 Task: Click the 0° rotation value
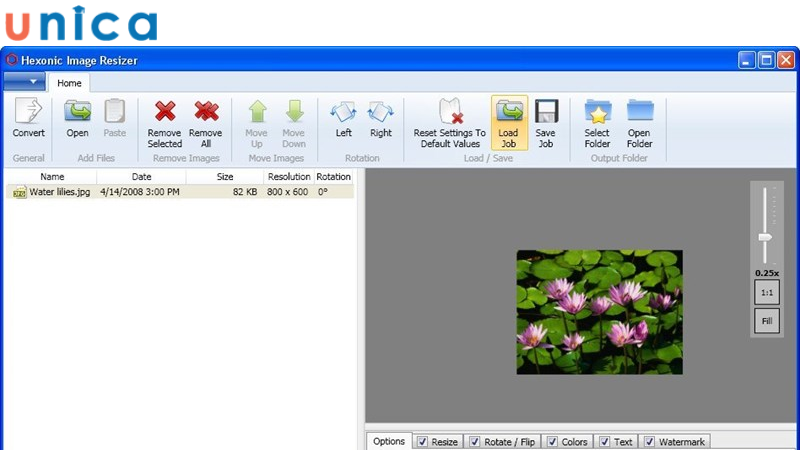(x=322, y=192)
